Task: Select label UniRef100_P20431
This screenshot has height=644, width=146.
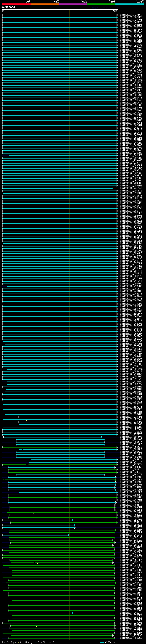Action: pyautogui.click(x=131, y=45)
